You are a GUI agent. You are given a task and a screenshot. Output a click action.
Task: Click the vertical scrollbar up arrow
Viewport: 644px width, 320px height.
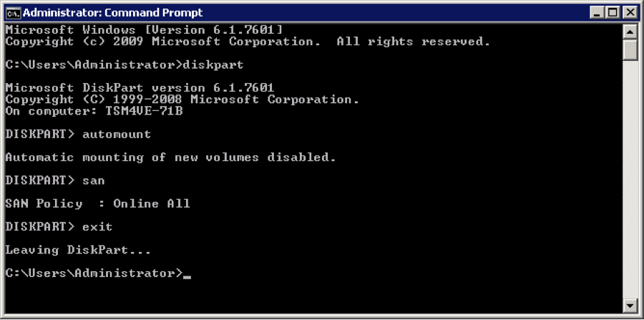point(630,31)
